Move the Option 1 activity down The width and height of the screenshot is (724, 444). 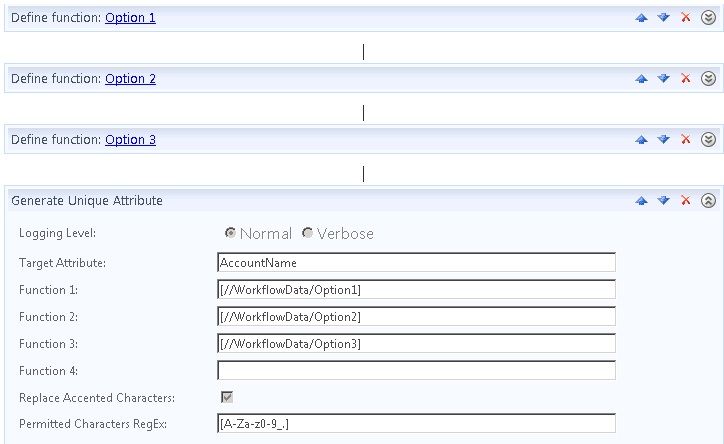point(664,18)
